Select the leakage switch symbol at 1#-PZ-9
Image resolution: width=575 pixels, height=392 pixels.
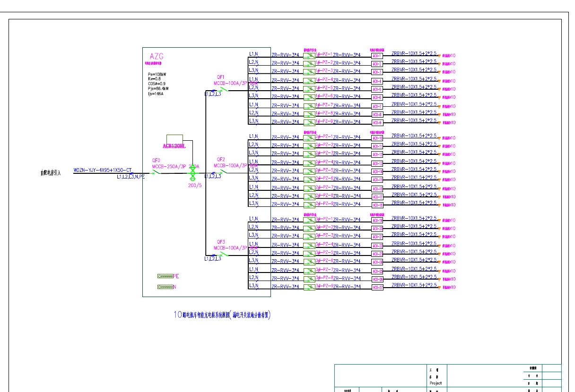click(x=309, y=122)
